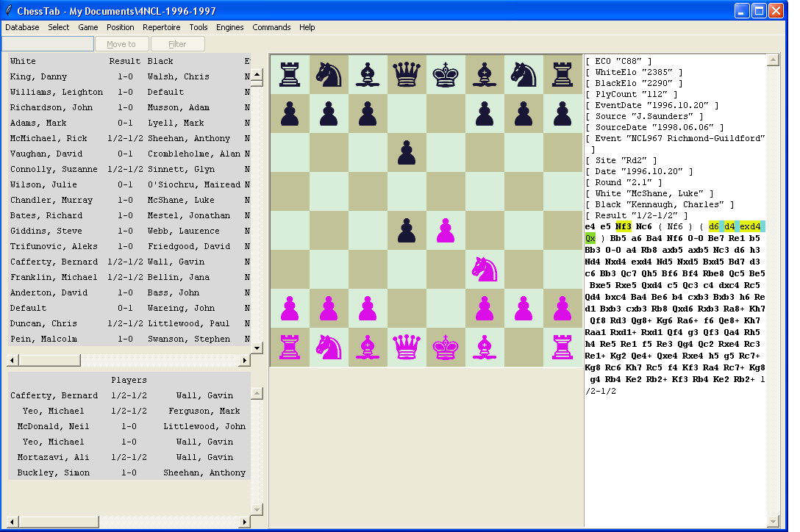
Task: Click the black king piece
Action: point(446,74)
